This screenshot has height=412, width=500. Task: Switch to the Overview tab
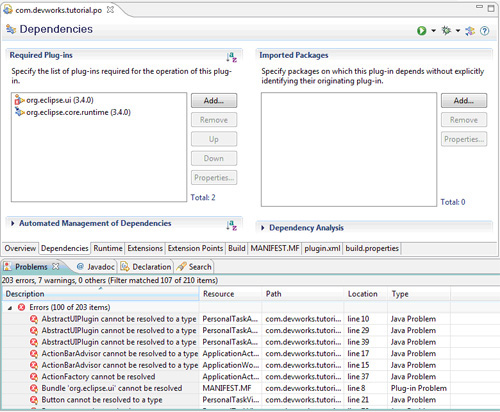pos(20,248)
